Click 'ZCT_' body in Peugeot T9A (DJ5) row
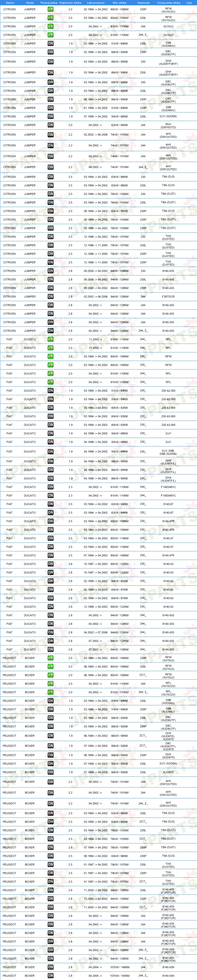Viewport: 197px width, 980px height. point(143,822)
